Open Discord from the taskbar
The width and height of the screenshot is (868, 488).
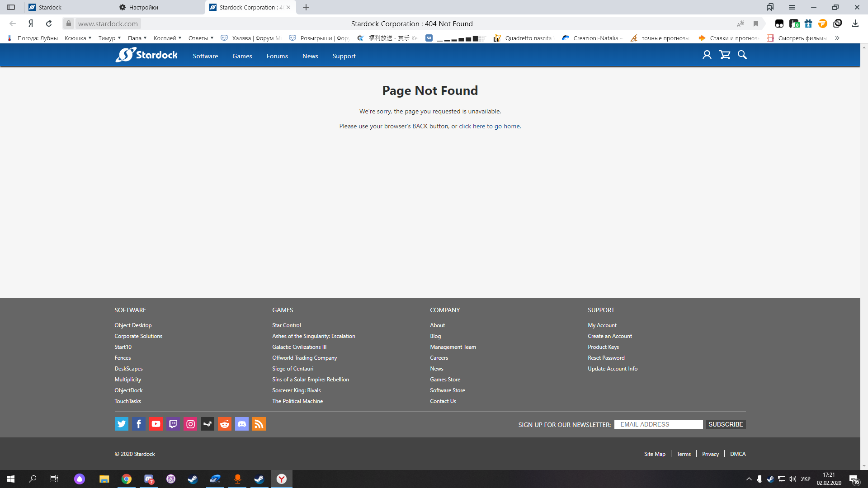click(149, 479)
